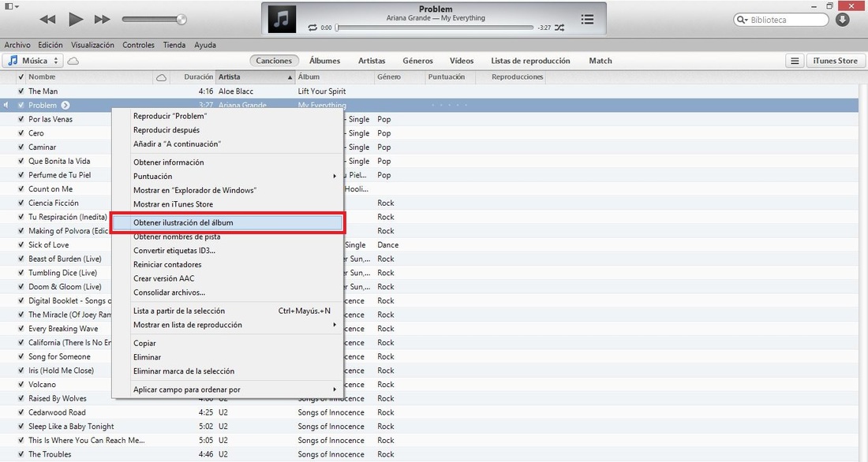Switch to Listas de reproducción tab

coord(530,61)
